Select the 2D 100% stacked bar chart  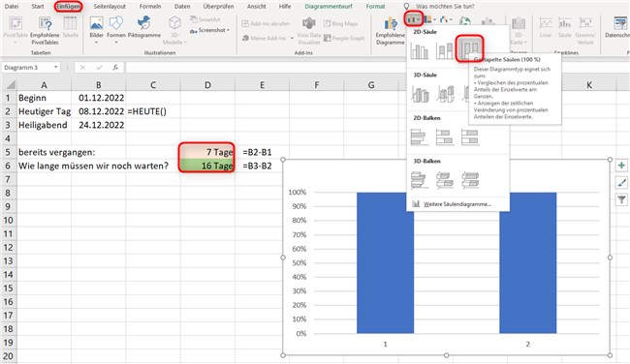pyautogui.click(x=469, y=137)
